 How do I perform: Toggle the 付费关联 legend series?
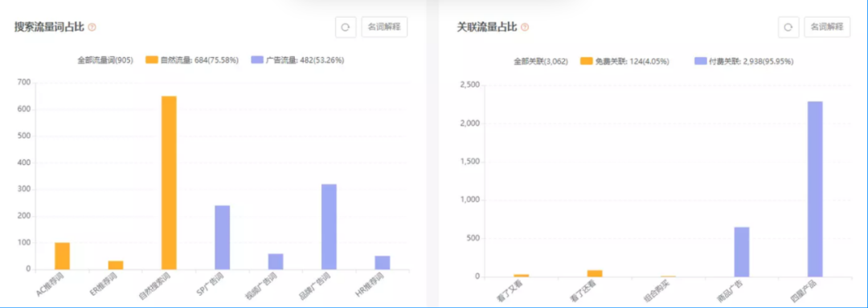pyautogui.click(x=744, y=61)
